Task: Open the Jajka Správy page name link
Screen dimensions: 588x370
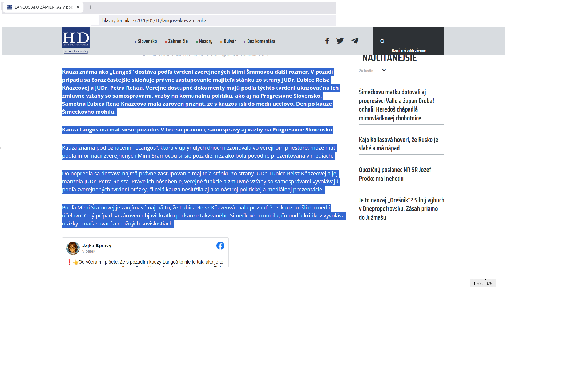Action: [97, 246]
